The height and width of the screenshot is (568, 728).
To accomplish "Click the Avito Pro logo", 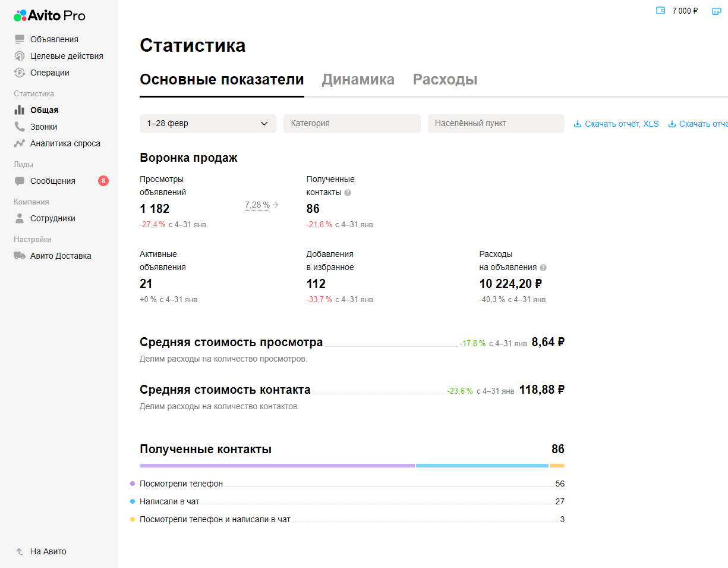I will click(x=49, y=15).
